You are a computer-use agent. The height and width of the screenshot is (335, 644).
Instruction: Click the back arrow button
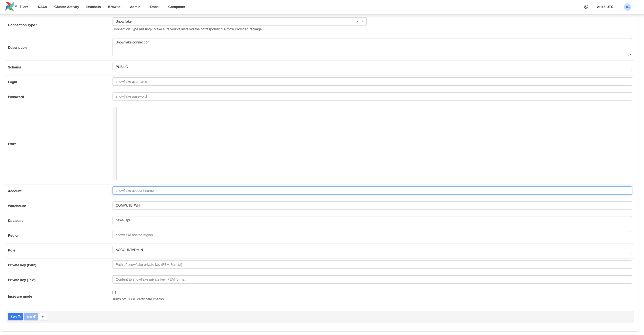[43, 317]
